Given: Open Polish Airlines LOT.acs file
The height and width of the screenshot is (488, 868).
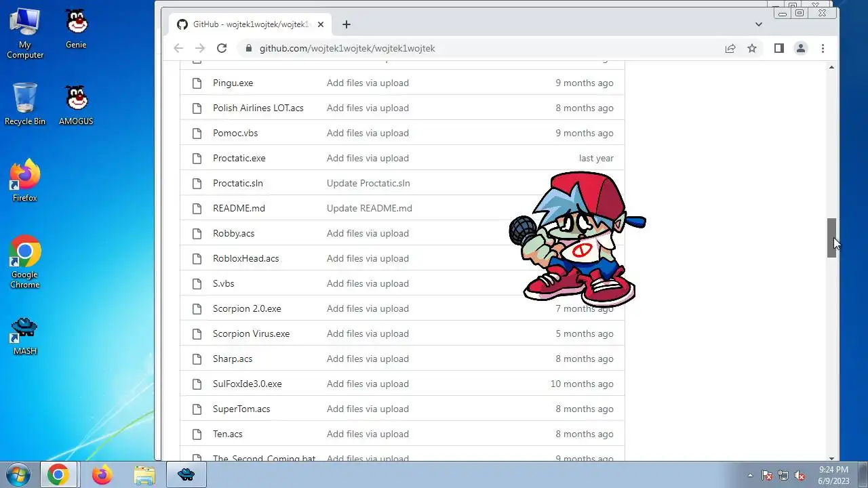Looking at the screenshot, I should pos(258,108).
